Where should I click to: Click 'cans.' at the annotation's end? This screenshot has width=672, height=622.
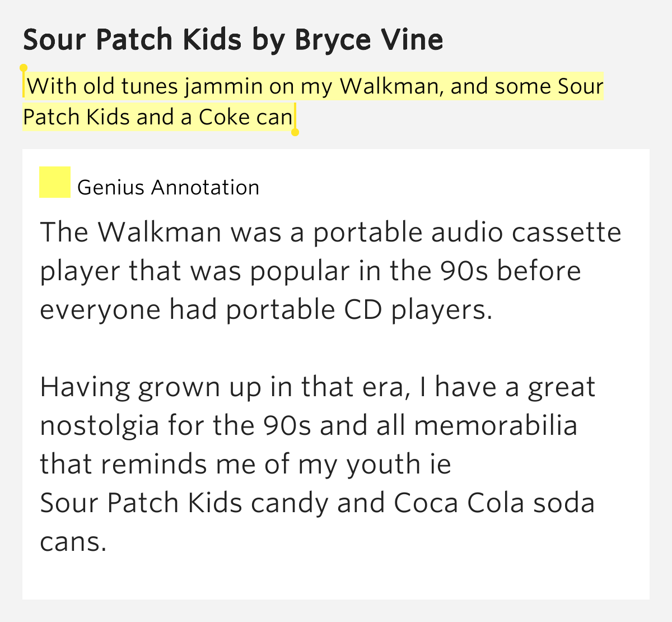[73, 542]
